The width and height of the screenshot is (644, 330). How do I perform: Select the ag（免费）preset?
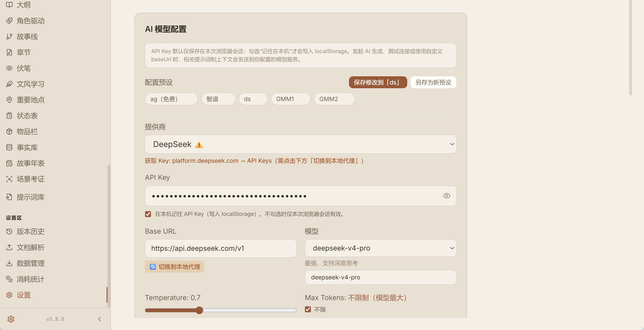click(x=171, y=99)
